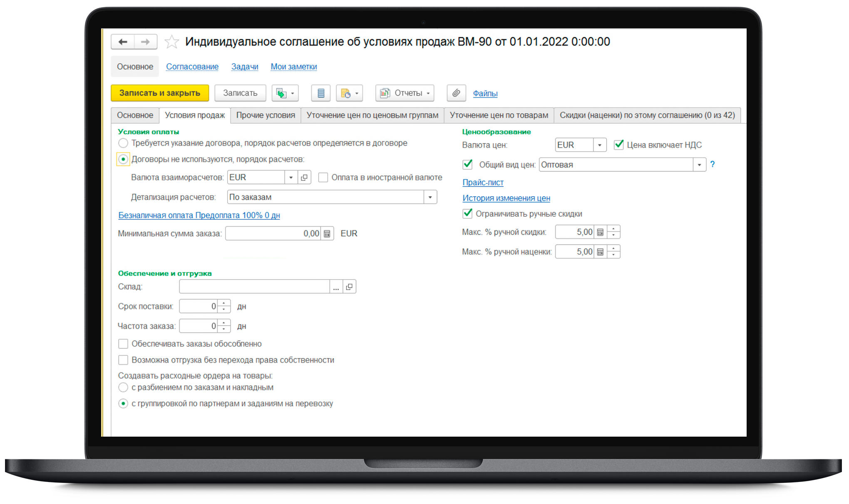Screen dimensions: 849x504
Task: Open the EUR settlement currency reference icon
Action: (x=304, y=178)
